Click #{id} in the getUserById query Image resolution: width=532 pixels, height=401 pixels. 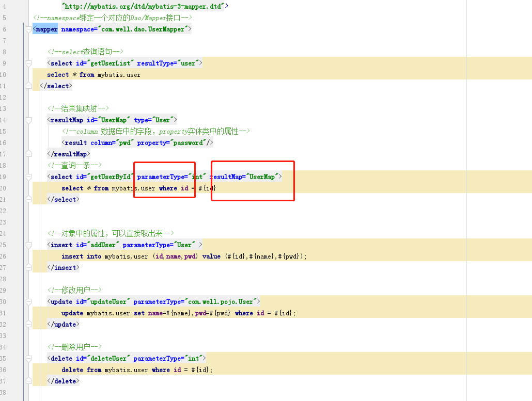207,188
